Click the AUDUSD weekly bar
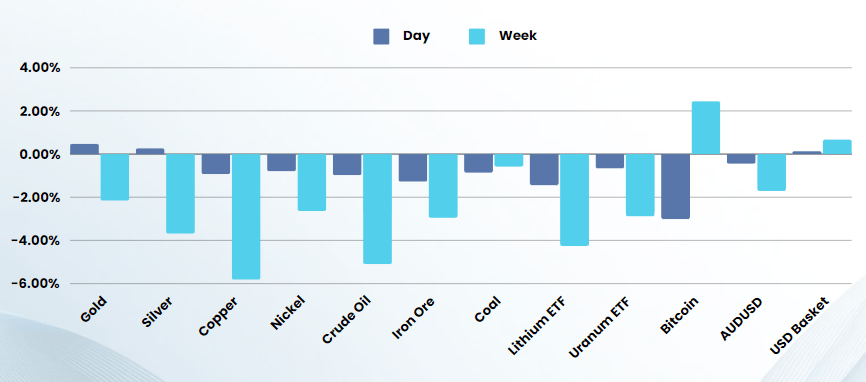The image size is (866, 382). (x=772, y=172)
